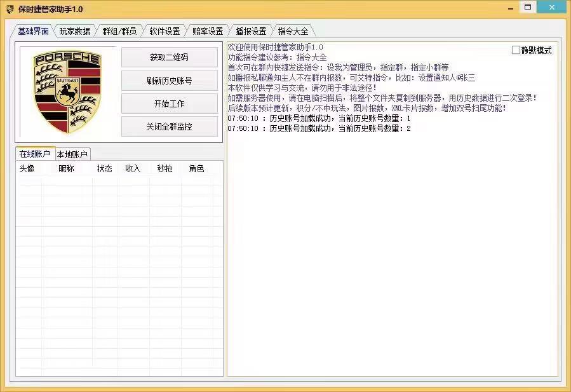Click 关闭全群监控 button
This screenshot has width=571, height=392.
coord(170,126)
